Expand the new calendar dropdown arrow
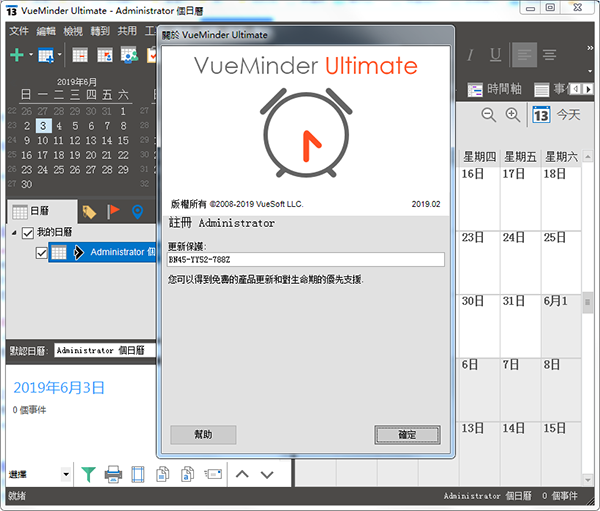This screenshot has width=600, height=511. (x=60, y=55)
